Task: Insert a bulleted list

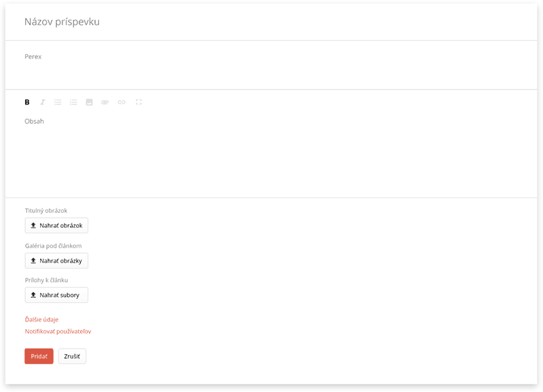Action: (58, 102)
